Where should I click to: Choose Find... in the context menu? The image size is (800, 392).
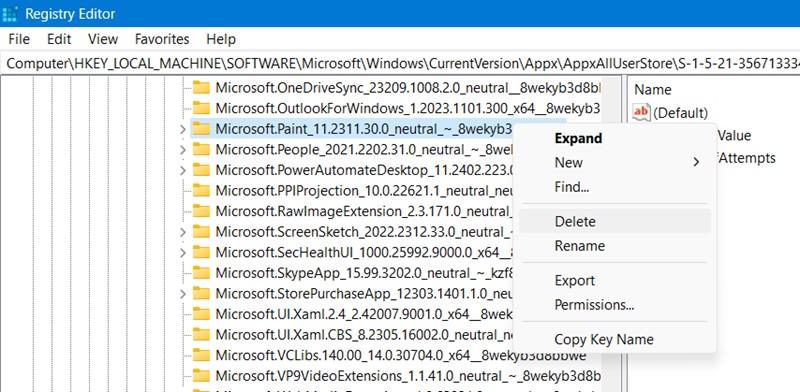pyautogui.click(x=614, y=187)
